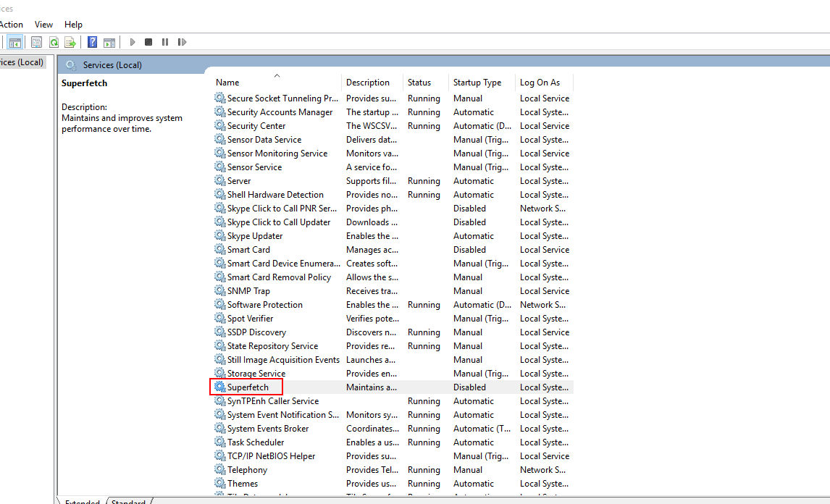
Task: Click the gear icon beside Security Center
Action: 220,126
